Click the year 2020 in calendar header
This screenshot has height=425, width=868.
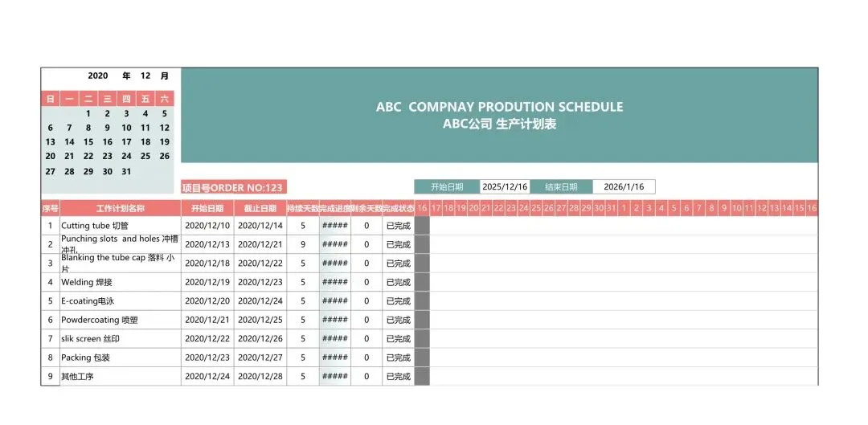click(98, 76)
